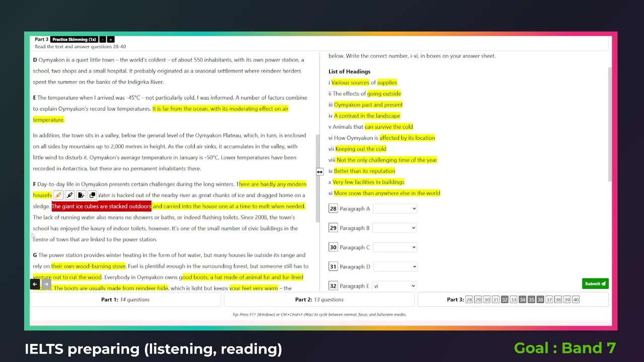This screenshot has height=362, width=644.
Task: Click heading 'Better than its reputation'
Action: 362,171
